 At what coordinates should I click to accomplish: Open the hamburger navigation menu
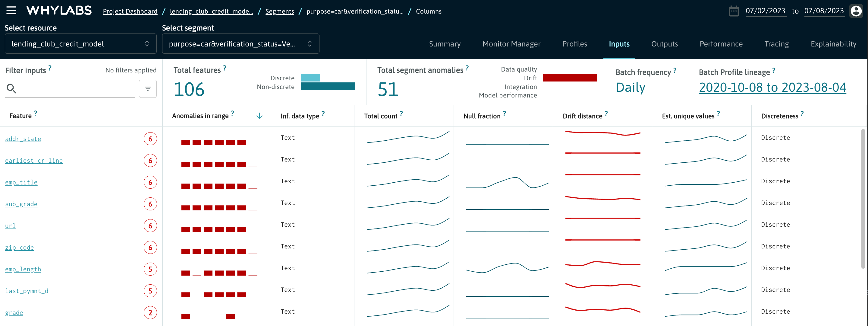(11, 11)
